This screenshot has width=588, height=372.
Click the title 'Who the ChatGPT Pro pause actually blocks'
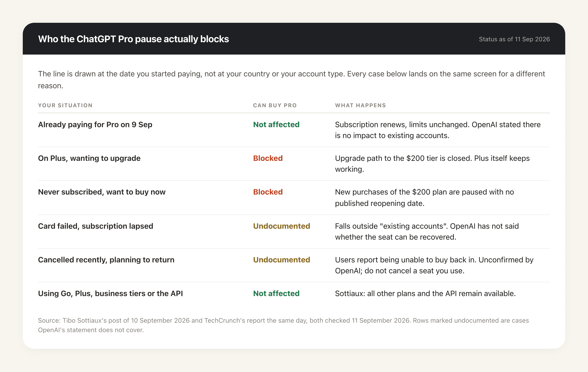[x=133, y=39]
